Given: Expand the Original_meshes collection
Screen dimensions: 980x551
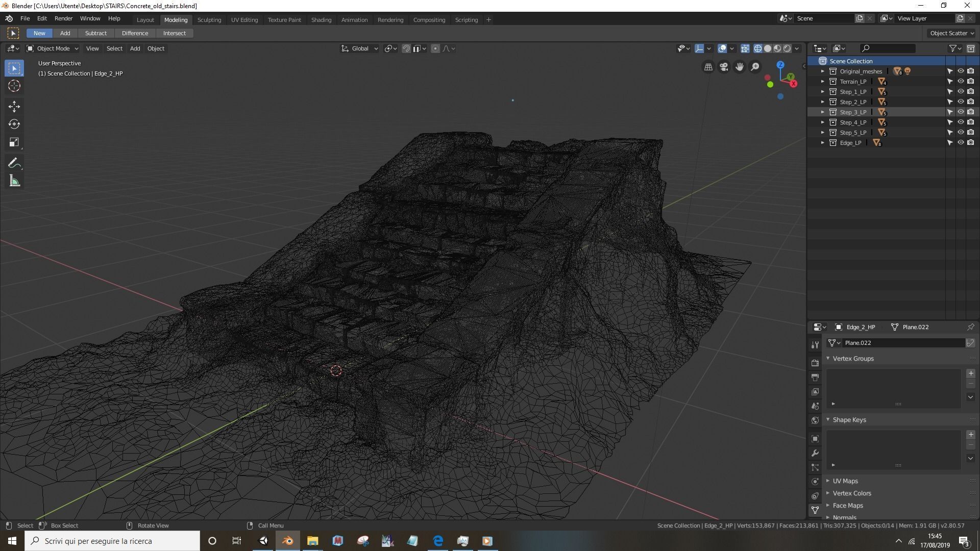Looking at the screenshot, I should point(823,71).
